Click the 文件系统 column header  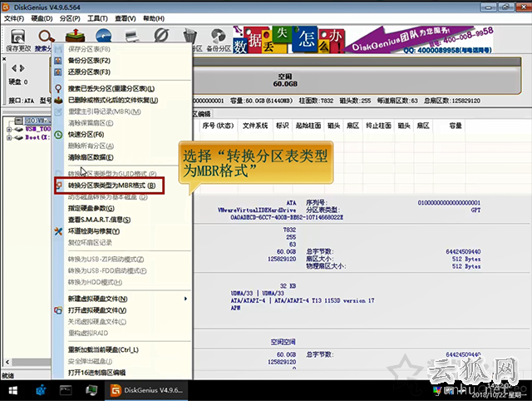point(255,126)
